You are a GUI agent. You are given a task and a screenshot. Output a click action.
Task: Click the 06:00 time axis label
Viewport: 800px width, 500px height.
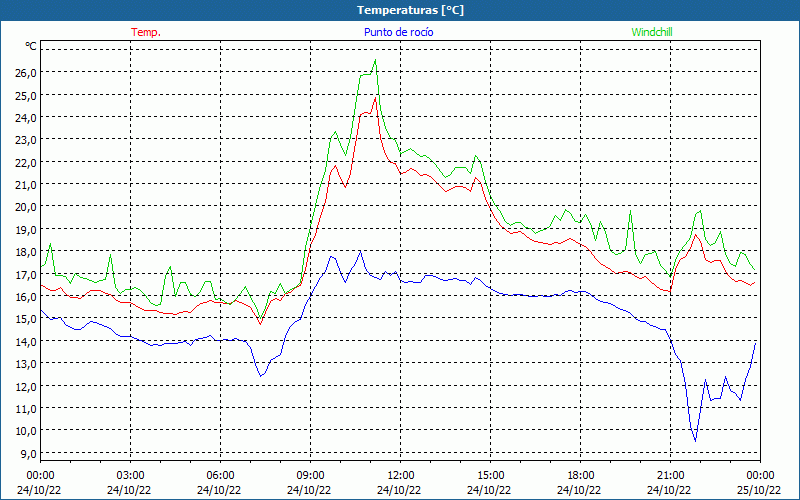(x=220, y=475)
